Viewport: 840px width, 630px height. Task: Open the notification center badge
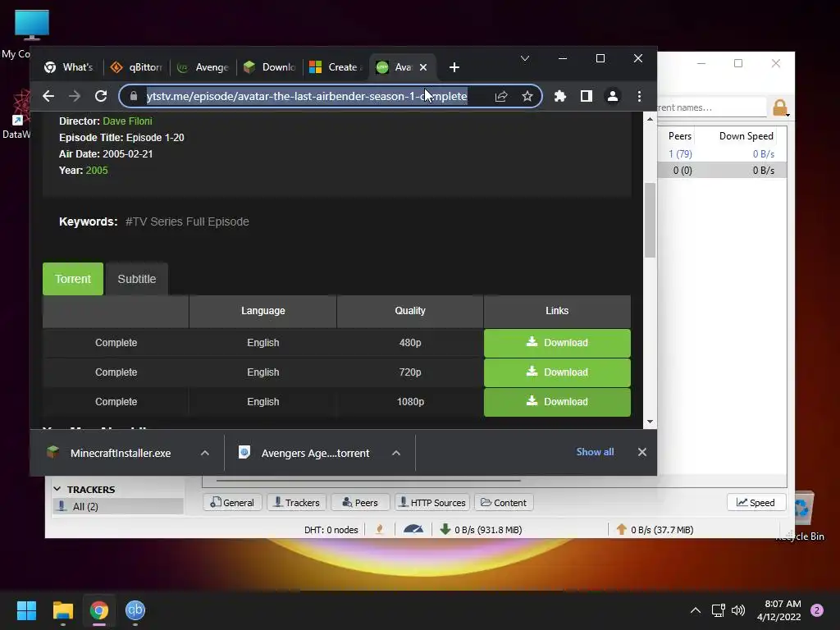817,610
